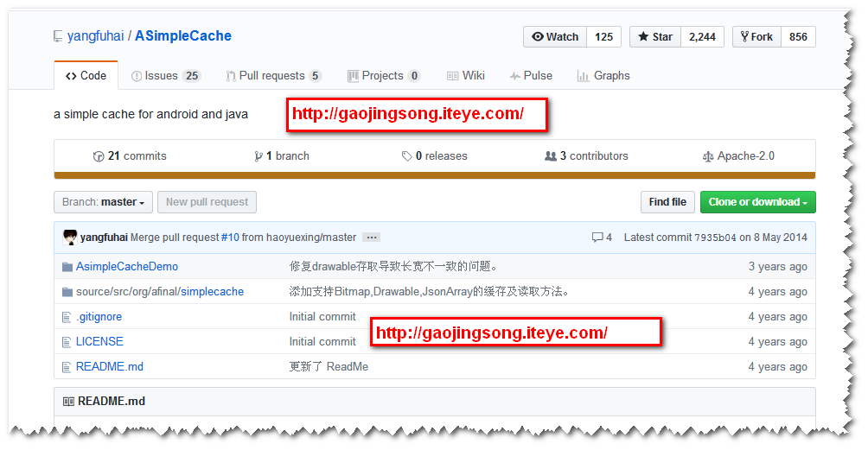
Task: Open the Clone or download dropdown
Action: [758, 202]
